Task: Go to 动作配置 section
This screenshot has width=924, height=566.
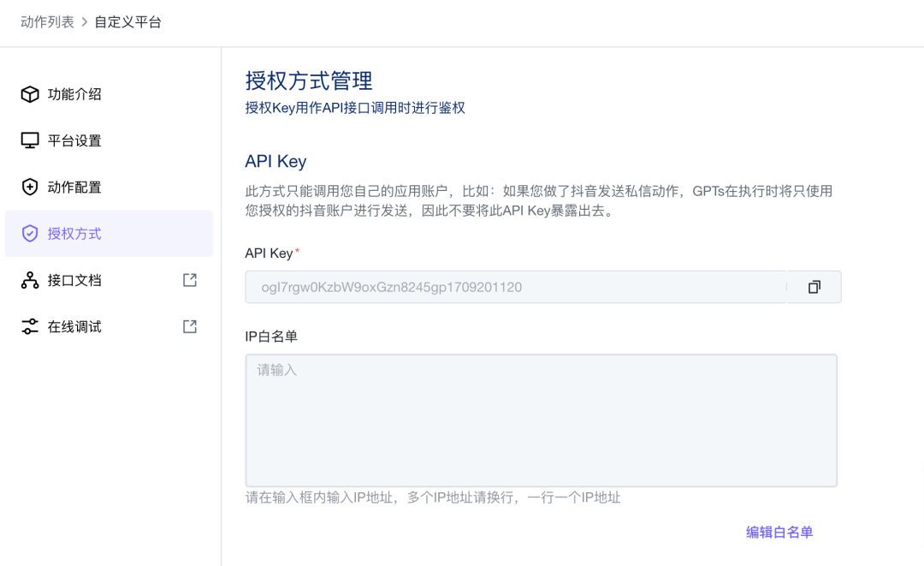Action: click(74, 187)
